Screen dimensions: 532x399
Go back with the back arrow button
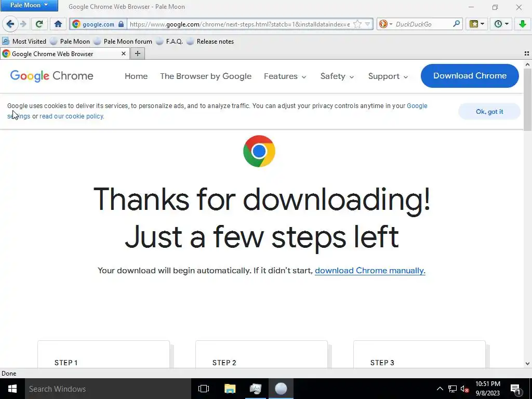pos(10,24)
